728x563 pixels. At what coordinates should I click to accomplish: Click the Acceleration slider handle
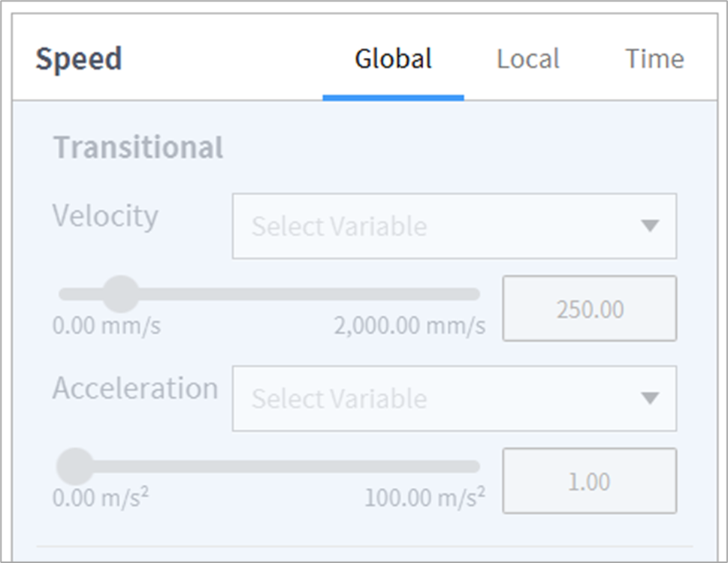pos(75,467)
